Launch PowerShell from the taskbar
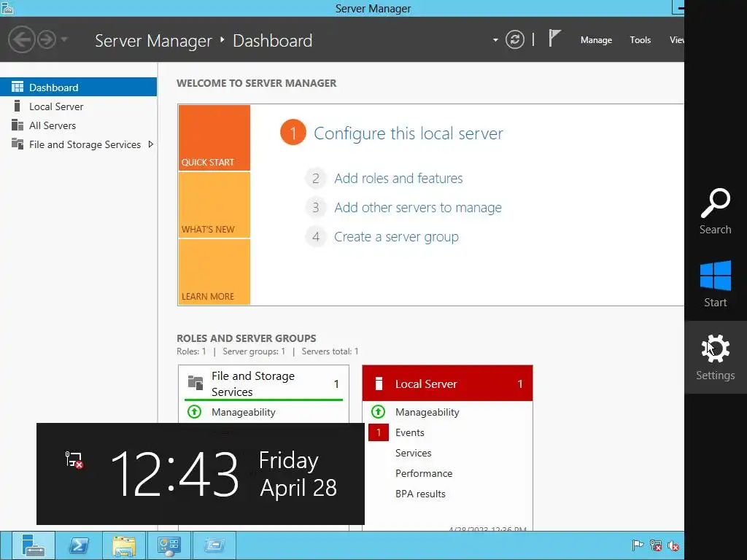Viewport: 747px width, 560px height. pos(79,545)
